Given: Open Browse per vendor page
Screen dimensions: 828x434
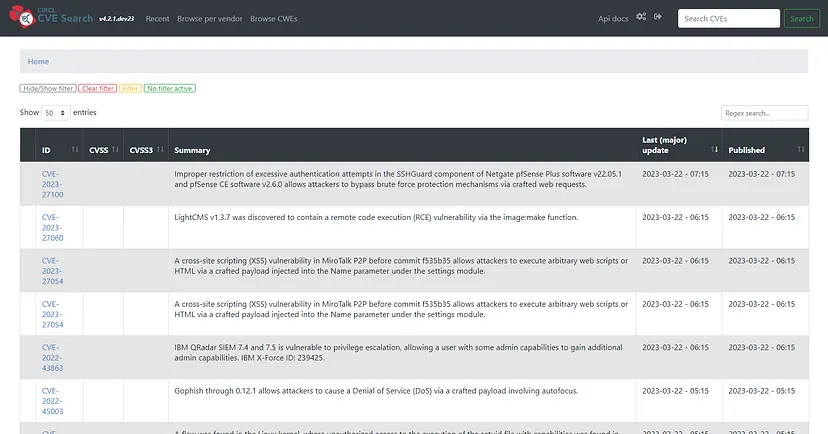Looking at the screenshot, I should click(x=210, y=18).
